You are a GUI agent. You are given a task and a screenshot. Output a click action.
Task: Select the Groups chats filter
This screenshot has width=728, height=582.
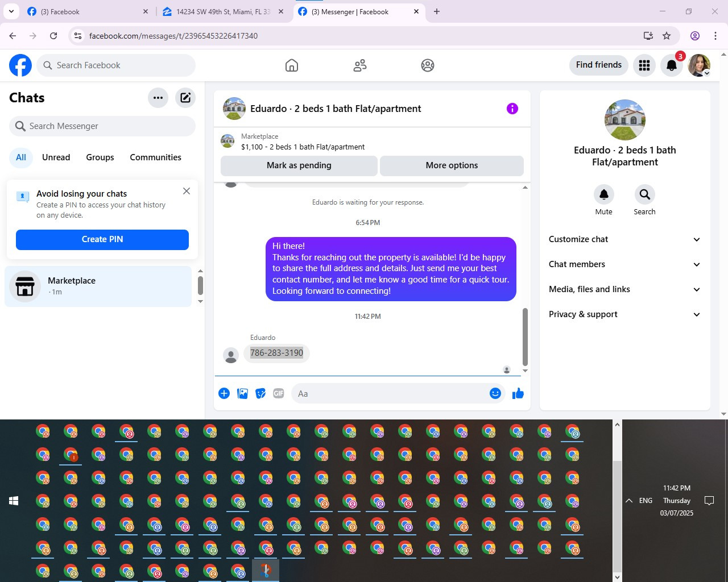[x=100, y=157]
